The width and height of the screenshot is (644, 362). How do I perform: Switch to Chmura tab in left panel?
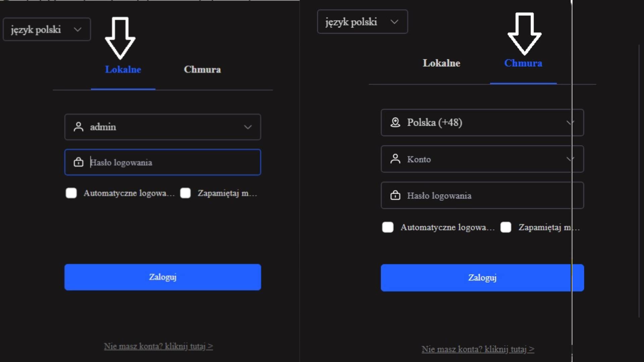tap(202, 69)
